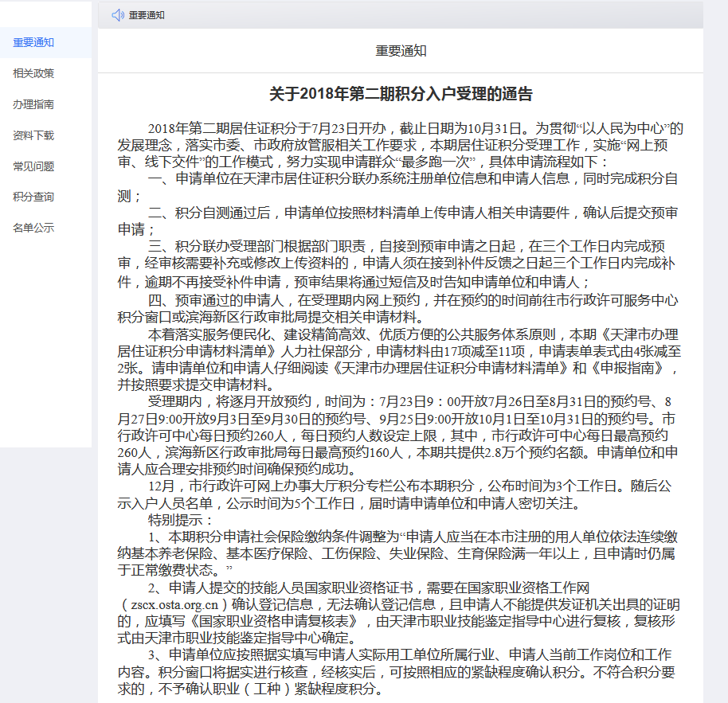Open 相关政策 in the sidebar
Image resolution: width=728 pixels, height=703 pixels.
pos(33,73)
